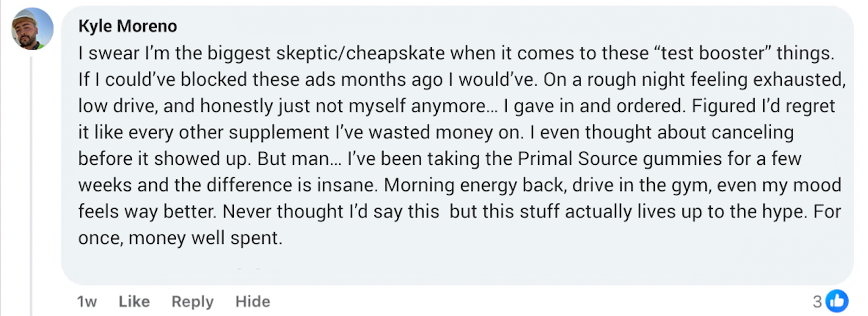
Task: Open the Kyle Moreno profile name link
Action: [127, 26]
